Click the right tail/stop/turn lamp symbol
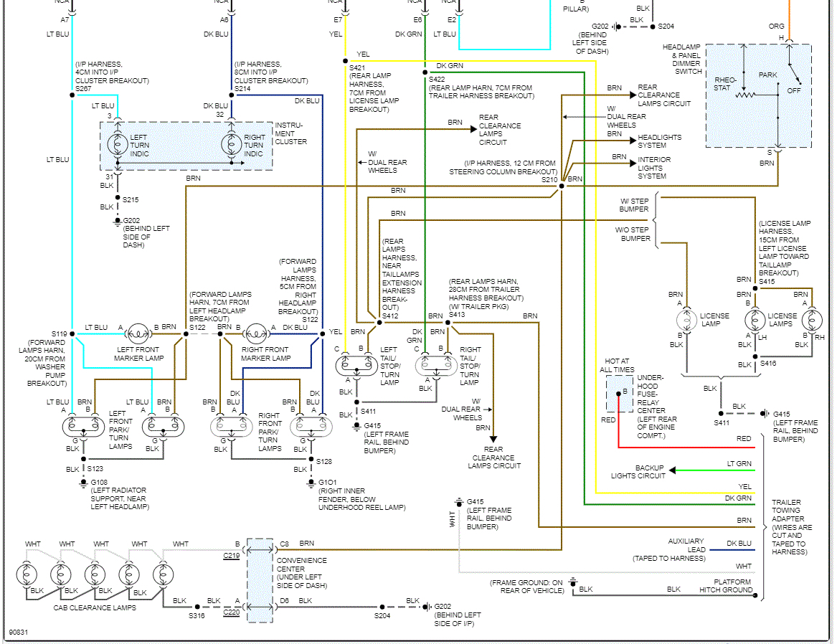The width and height of the screenshot is (837, 644). (436, 365)
